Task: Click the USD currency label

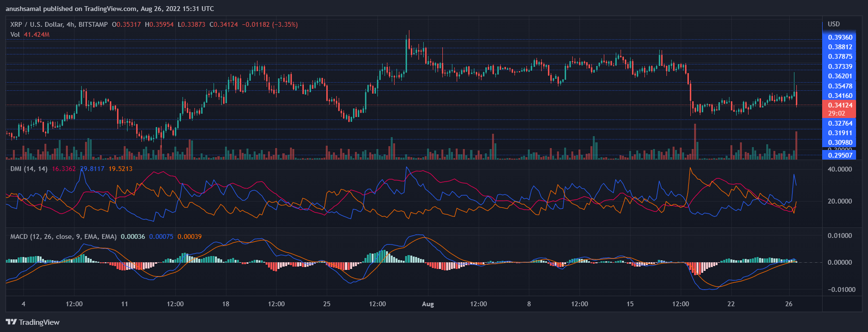Action: [834, 24]
